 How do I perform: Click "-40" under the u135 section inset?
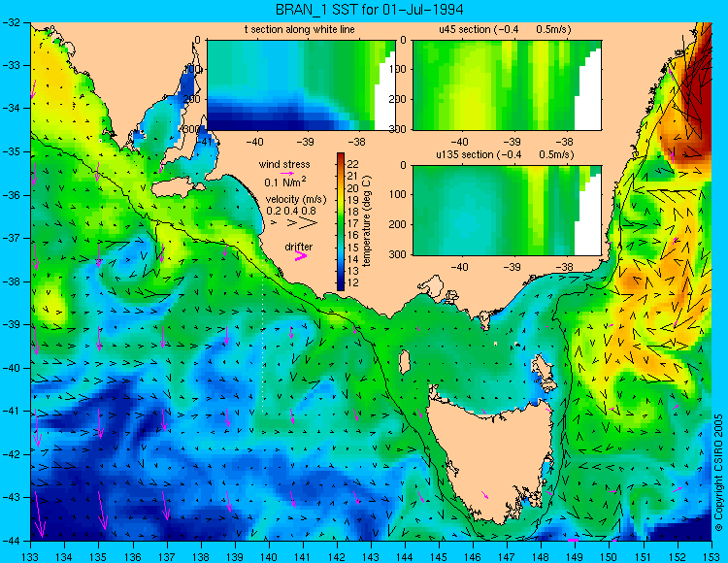[460, 267]
